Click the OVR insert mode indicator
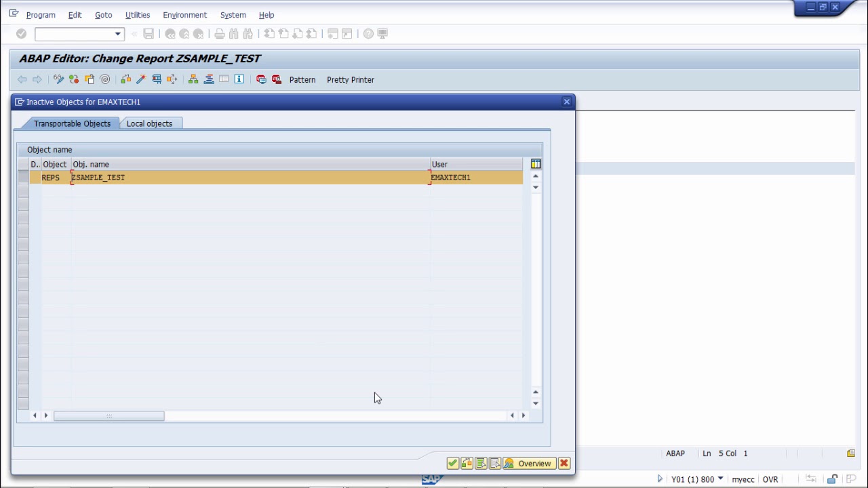The height and width of the screenshot is (488, 868). (x=770, y=479)
